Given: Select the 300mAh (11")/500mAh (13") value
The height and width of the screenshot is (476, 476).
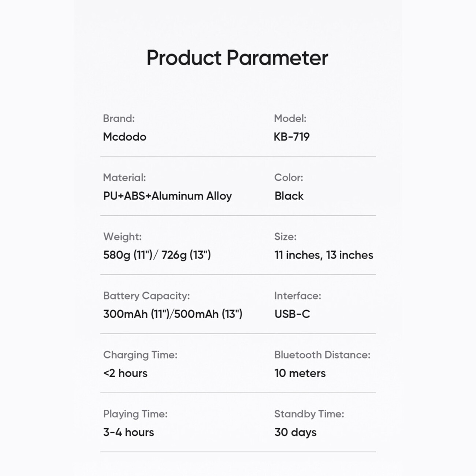Looking at the screenshot, I should pos(173,314).
